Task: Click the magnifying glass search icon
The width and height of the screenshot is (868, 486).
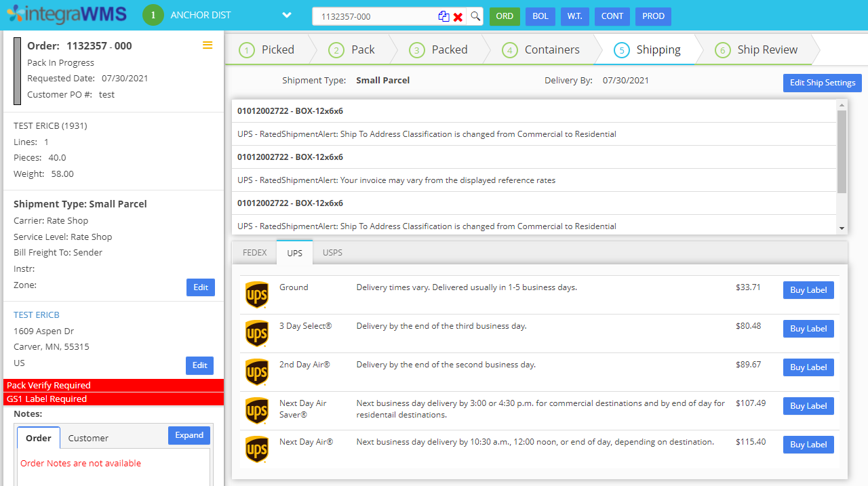Action: click(x=475, y=16)
